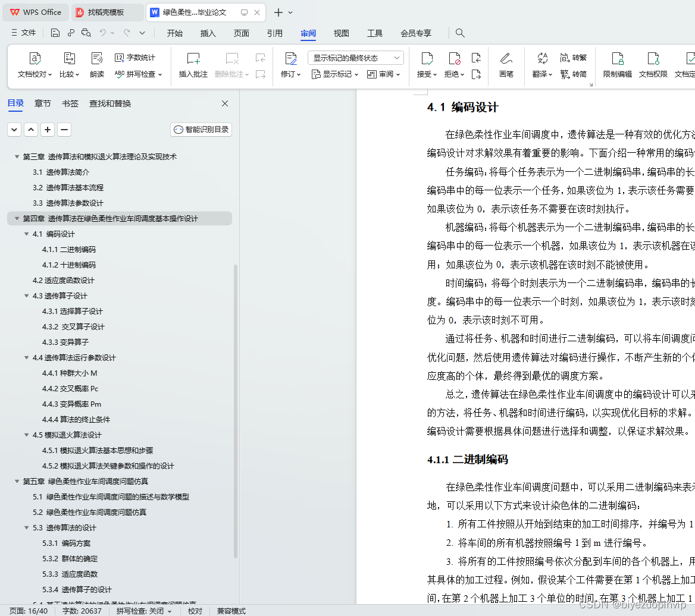Select the 画笔 pen tool

[506, 65]
